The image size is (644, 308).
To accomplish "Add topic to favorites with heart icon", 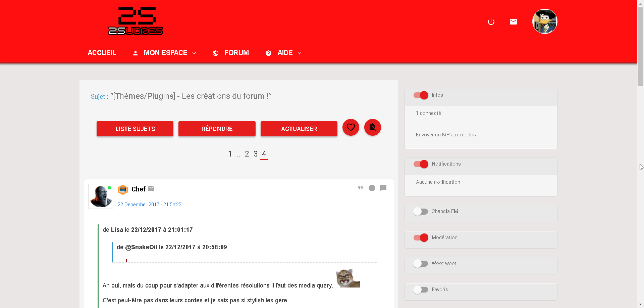I will pos(351,128).
